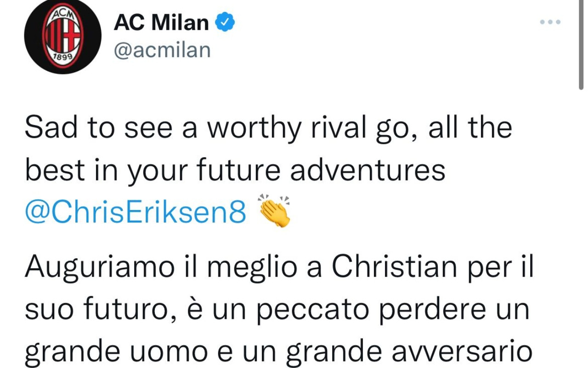Open the AC Milan display name link
Viewport: 588px width, 368px height.
click(x=161, y=22)
